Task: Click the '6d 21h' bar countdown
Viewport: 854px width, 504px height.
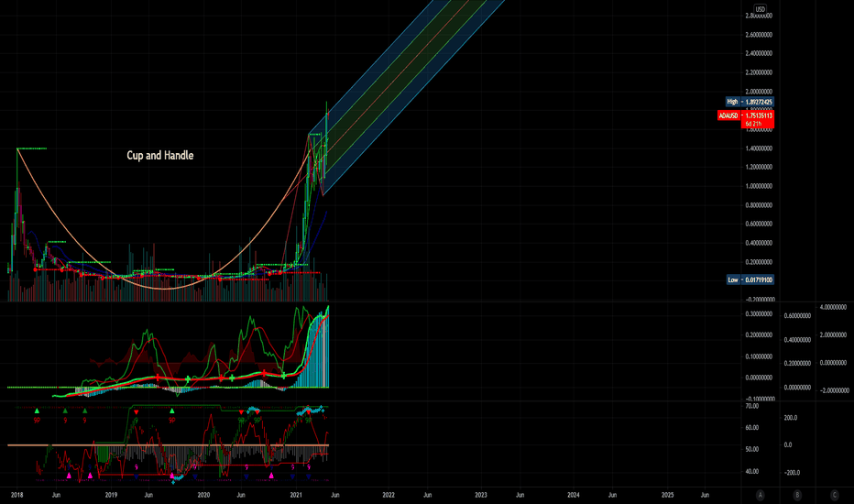Action: [x=754, y=125]
